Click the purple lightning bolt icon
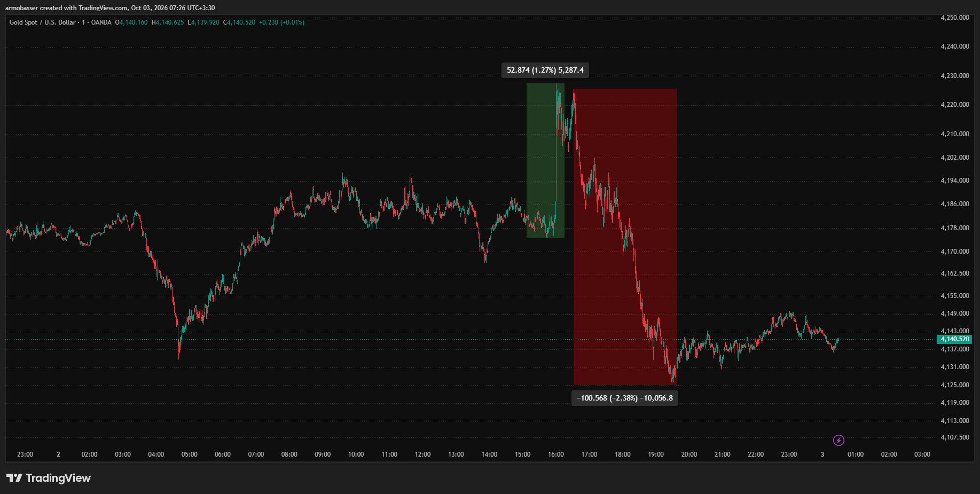Screen dimensions: 980x494 pyautogui.click(x=838, y=440)
